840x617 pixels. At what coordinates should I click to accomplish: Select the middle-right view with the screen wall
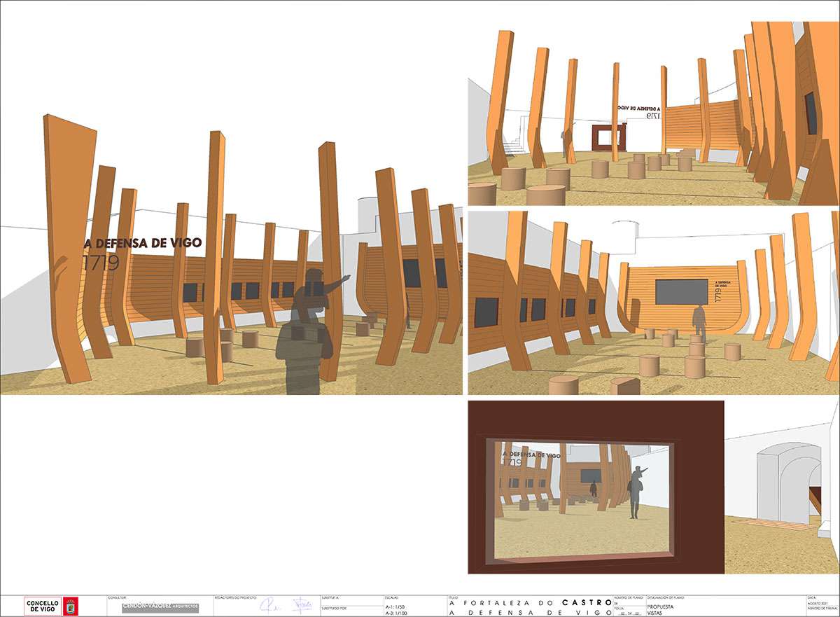coord(652,303)
